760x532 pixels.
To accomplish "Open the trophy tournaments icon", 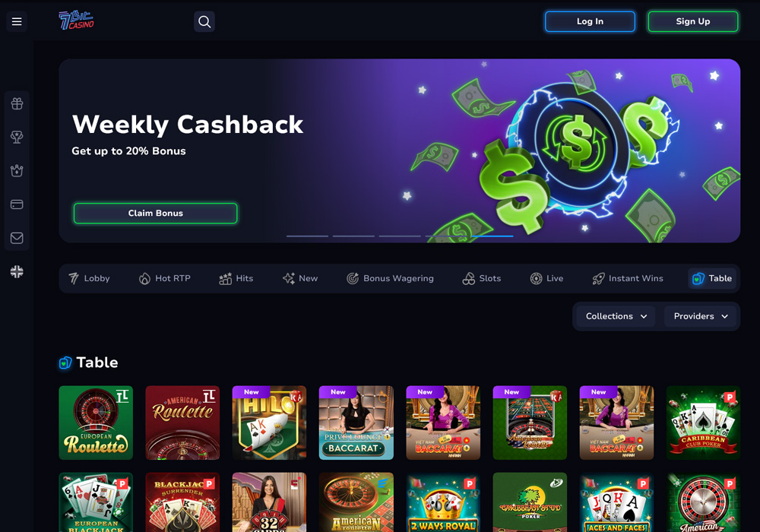I will point(17,137).
